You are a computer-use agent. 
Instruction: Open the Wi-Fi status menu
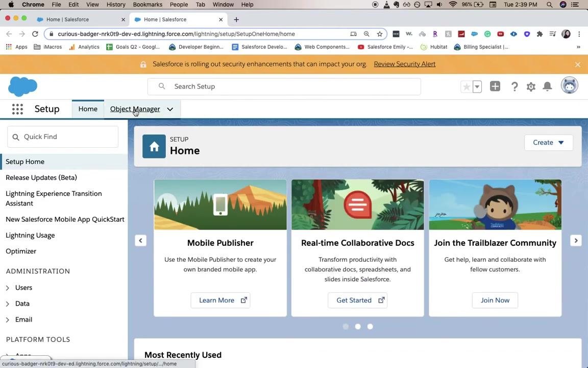(453, 5)
